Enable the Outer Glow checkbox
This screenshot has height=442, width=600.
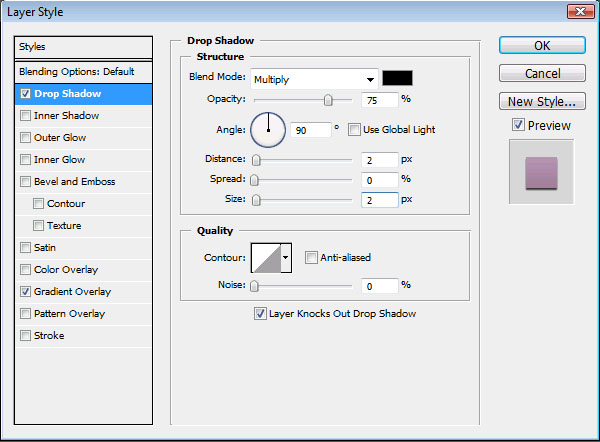pos(25,137)
